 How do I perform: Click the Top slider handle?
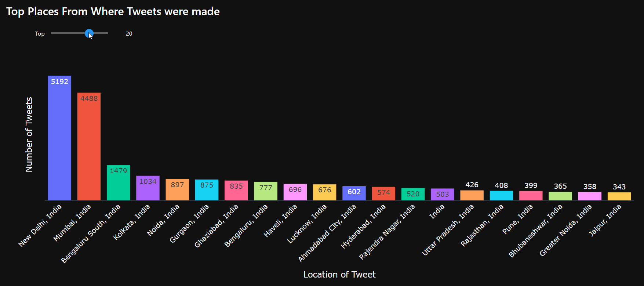tap(89, 33)
